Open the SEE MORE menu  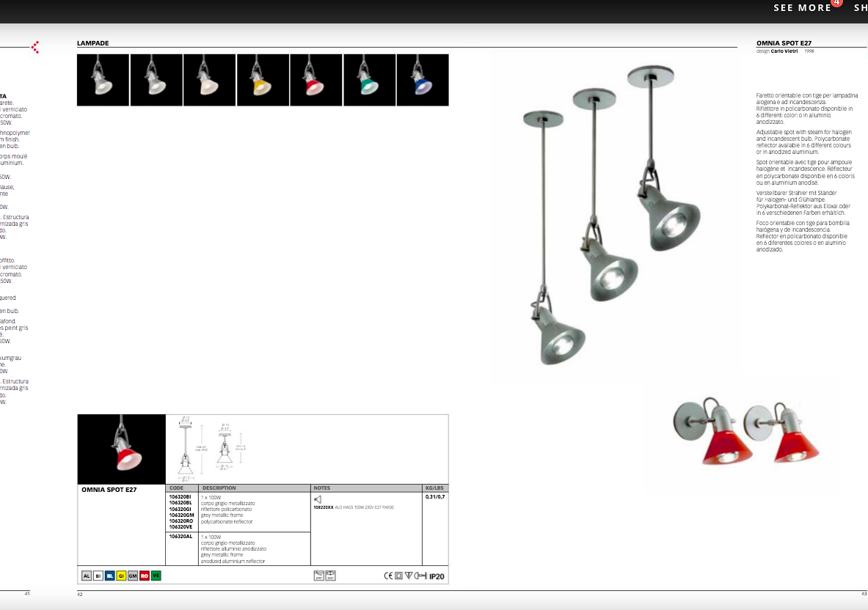coord(802,8)
